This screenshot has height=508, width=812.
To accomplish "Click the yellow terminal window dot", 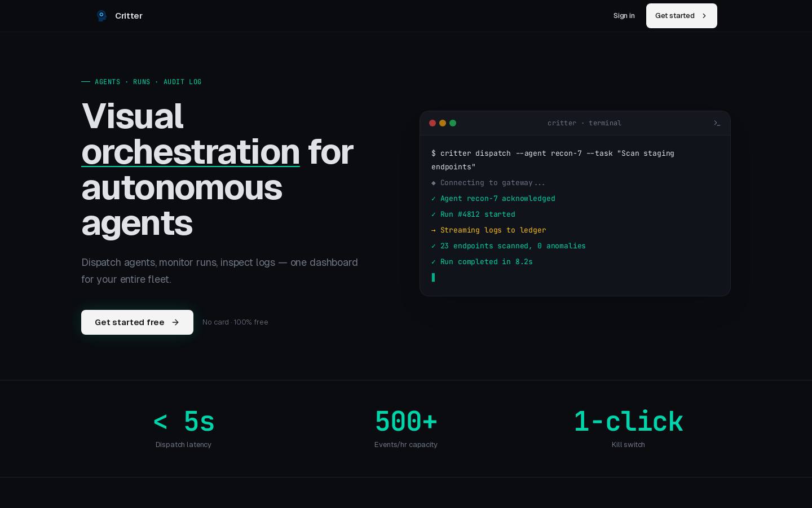I will point(443,123).
